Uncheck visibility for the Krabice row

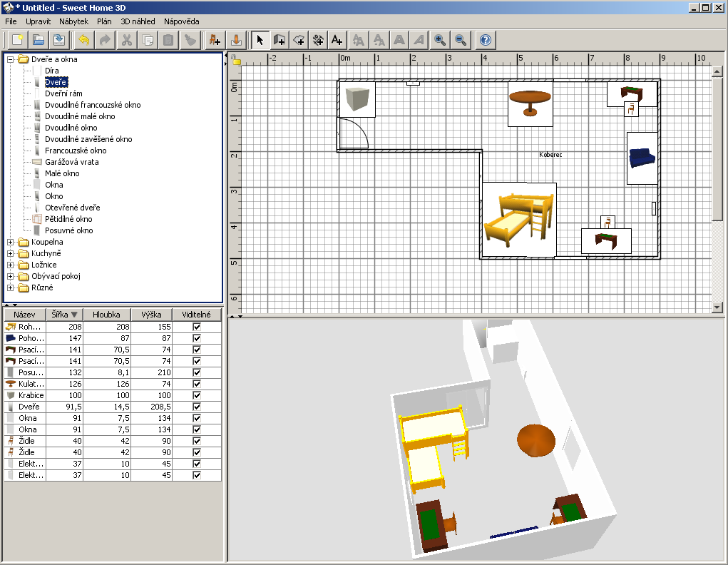197,395
